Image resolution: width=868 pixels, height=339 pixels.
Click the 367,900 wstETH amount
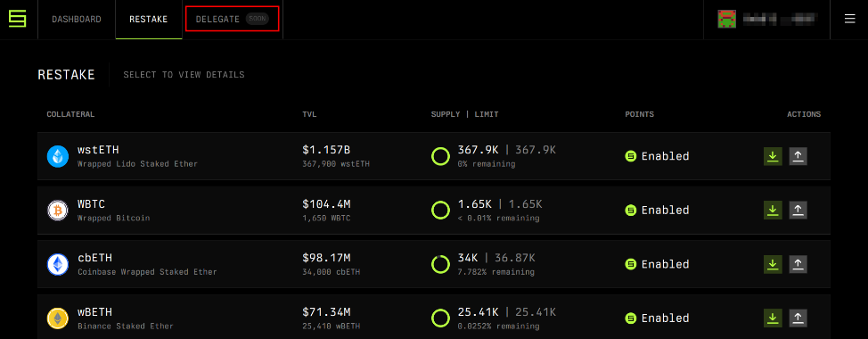336,164
